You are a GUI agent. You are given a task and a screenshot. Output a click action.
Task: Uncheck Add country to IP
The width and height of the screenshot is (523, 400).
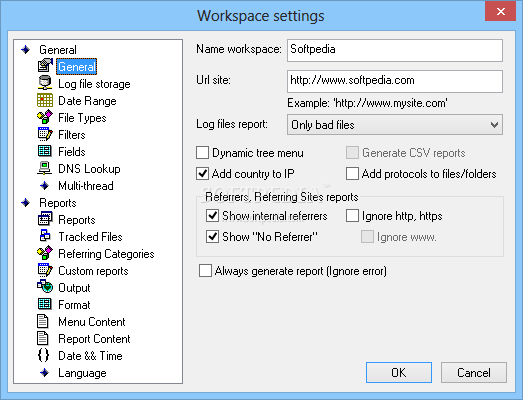202,174
